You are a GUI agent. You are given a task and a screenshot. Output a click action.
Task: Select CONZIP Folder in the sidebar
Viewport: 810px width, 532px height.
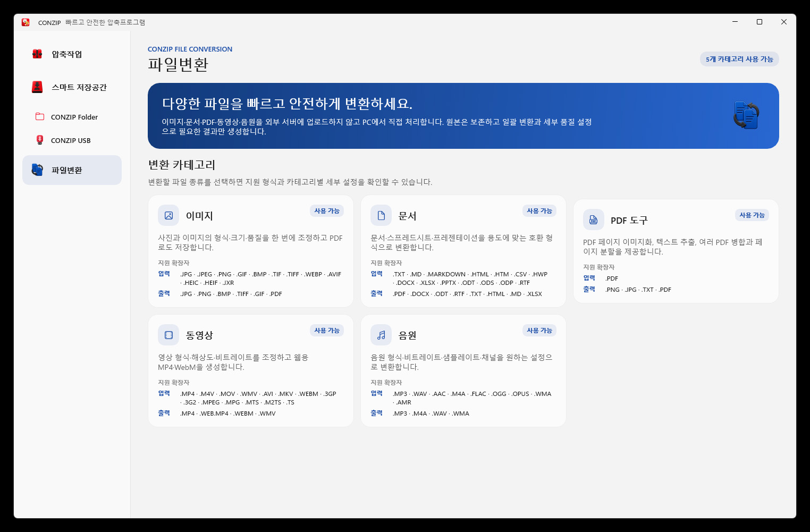(72, 117)
